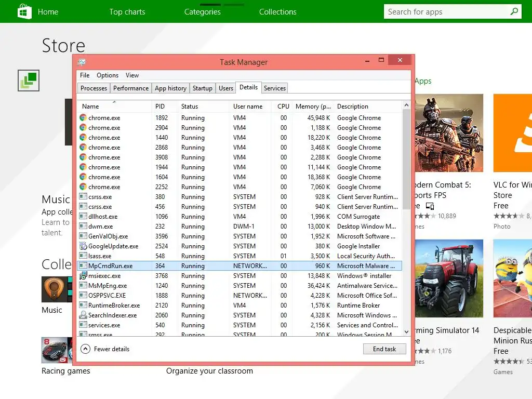This screenshot has height=399, width=532.
Task: Click the RuntimeBroker.exe process icon
Action: pos(83,304)
